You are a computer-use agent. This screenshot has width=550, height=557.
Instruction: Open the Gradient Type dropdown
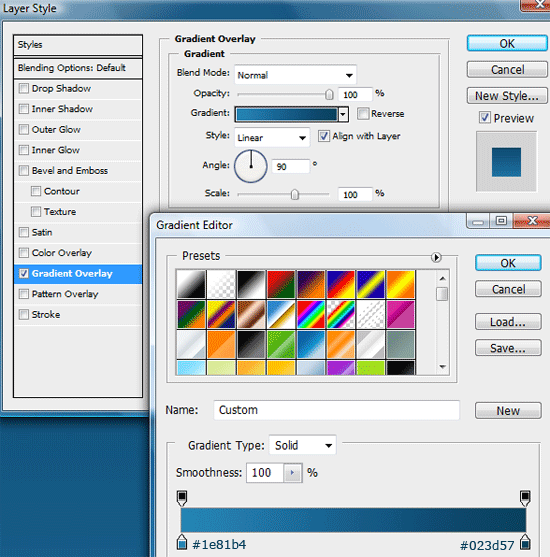coord(302,445)
